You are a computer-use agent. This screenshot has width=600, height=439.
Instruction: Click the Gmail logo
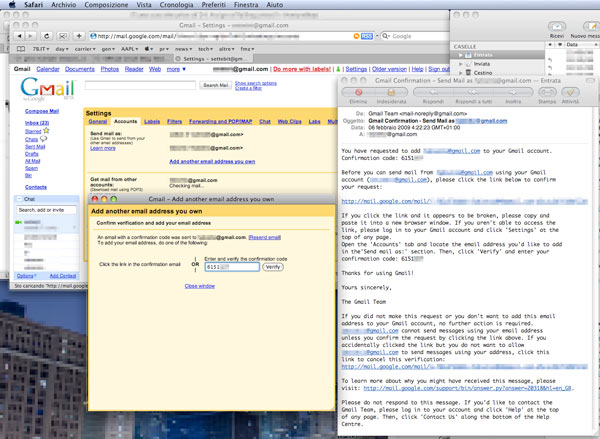click(x=47, y=89)
